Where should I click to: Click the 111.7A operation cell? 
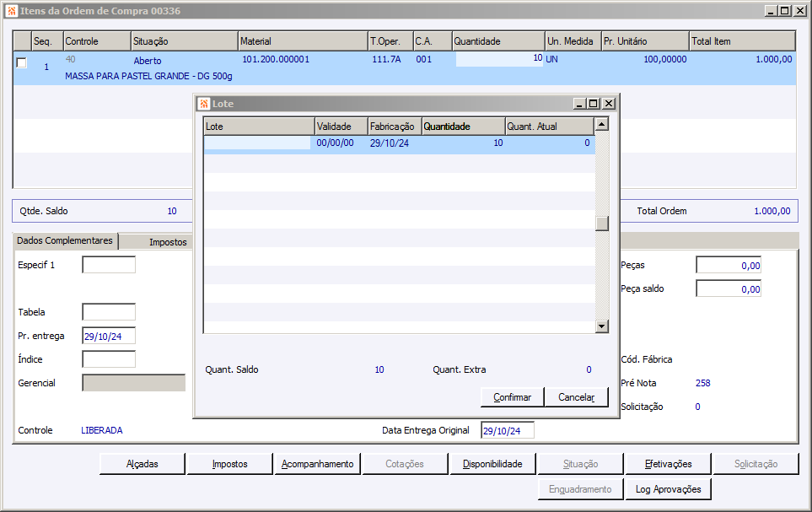[386, 59]
